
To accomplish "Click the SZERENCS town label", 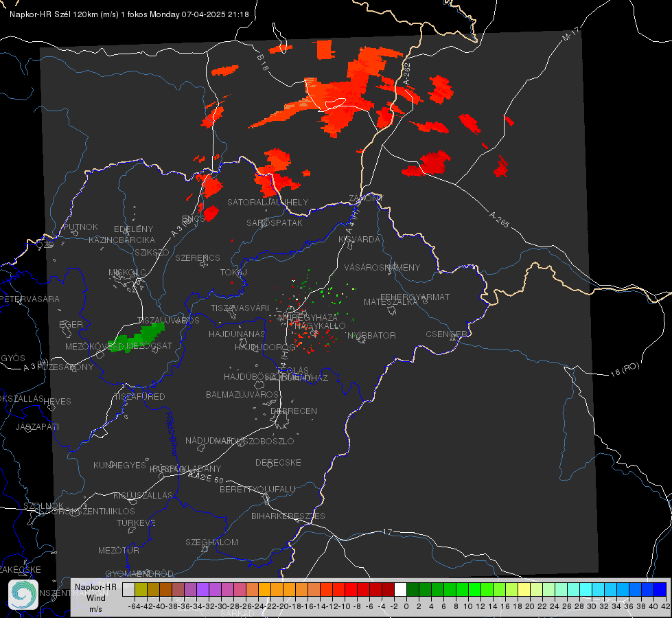I will [198, 257].
